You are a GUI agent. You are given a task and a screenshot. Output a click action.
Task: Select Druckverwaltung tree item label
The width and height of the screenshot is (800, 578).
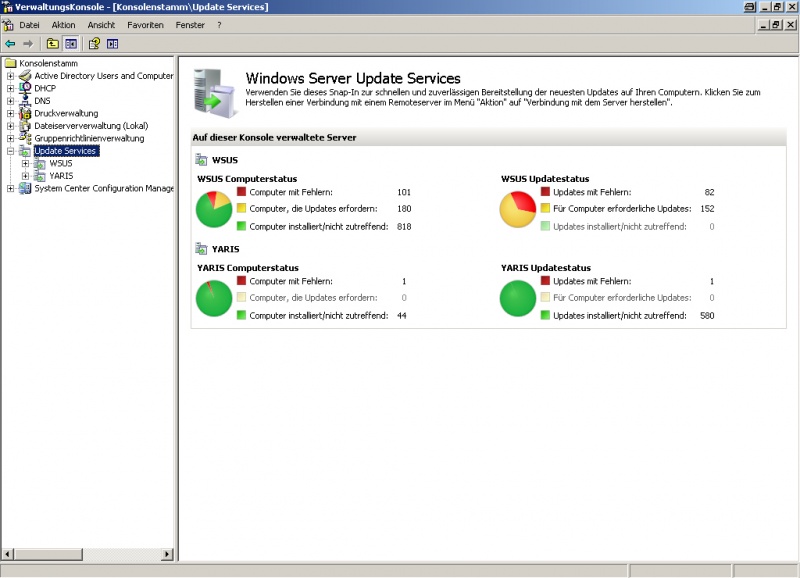click(x=66, y=113)
